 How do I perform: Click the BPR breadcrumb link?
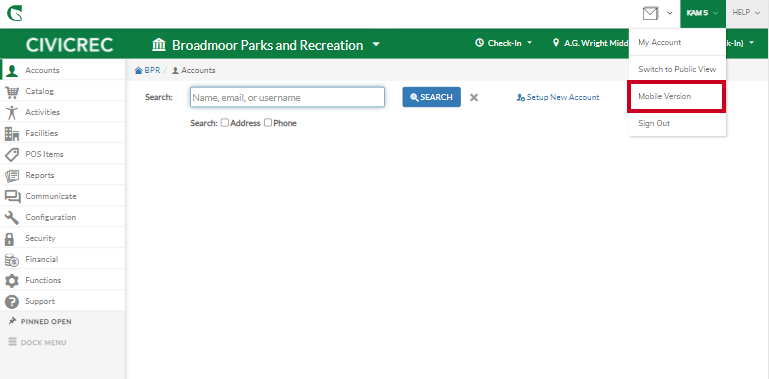[152, 71]
